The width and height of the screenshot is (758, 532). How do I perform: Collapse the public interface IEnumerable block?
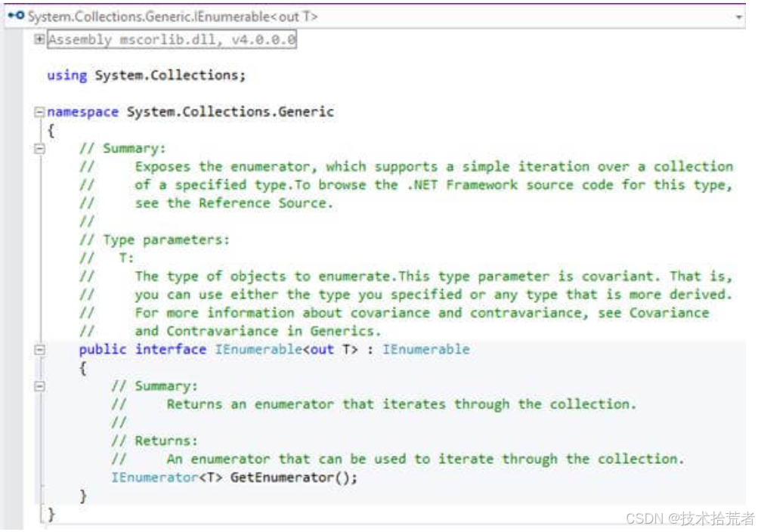[39, 349]
